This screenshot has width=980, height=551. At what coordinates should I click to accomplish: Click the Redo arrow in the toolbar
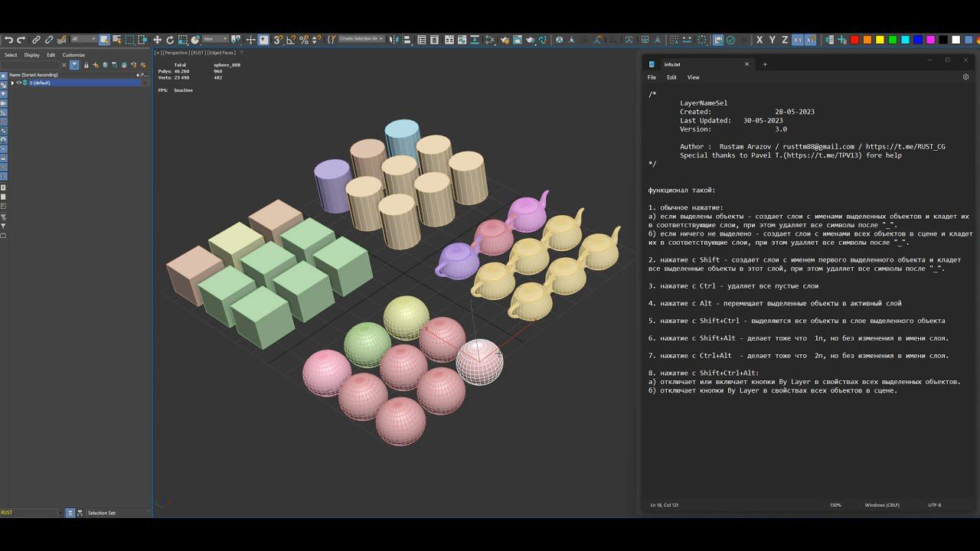(x=21, y=39)
